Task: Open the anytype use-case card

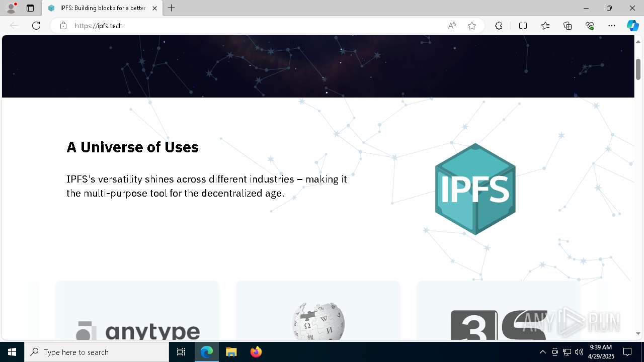Action: coord(137,310)
